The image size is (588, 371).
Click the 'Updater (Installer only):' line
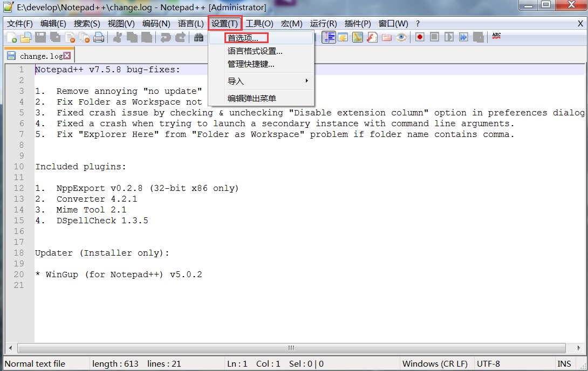pos(102,253)
